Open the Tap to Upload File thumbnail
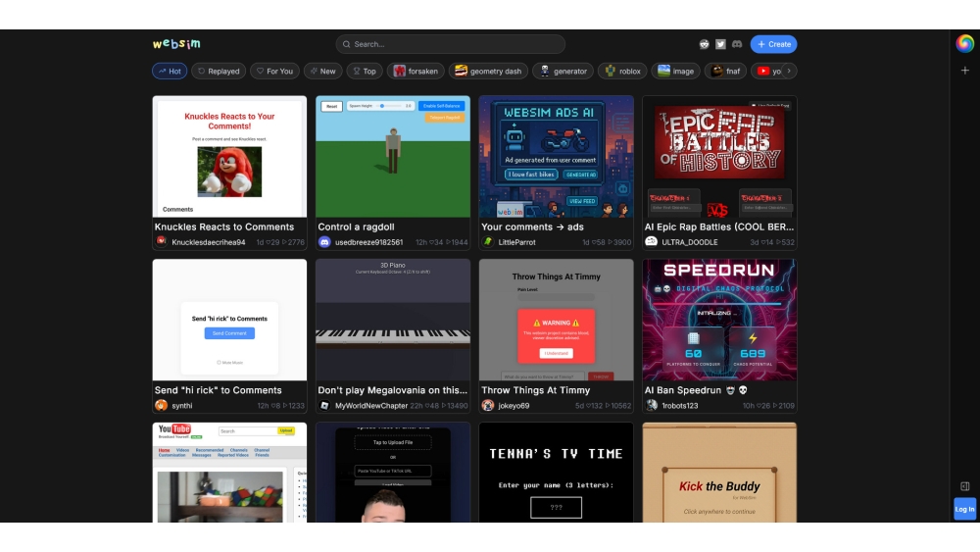This screenshot has height=552, width=980. pos(393,472)
